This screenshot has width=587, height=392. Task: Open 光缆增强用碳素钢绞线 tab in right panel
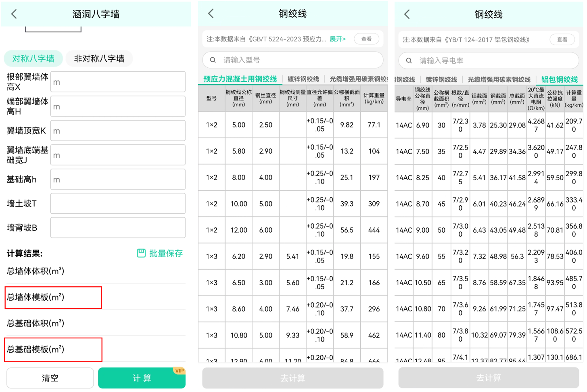pyautogui.click(x=499, y=79)
